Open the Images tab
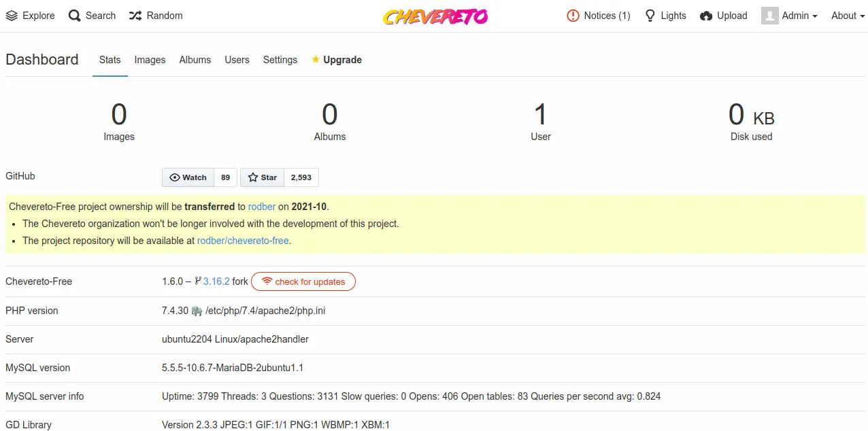Screen dimensions: 868x431 [x=150, y=60]
